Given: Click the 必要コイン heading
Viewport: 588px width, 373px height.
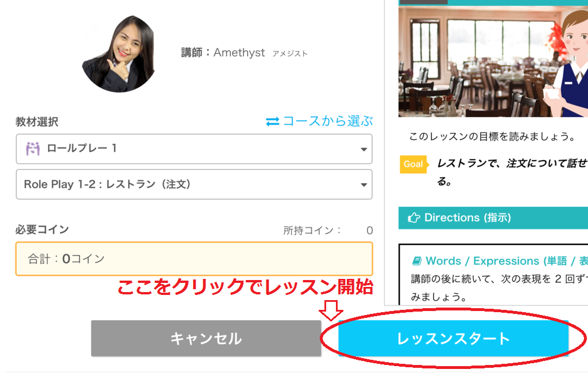Looking at the screenshot, I should click(42, 230).
